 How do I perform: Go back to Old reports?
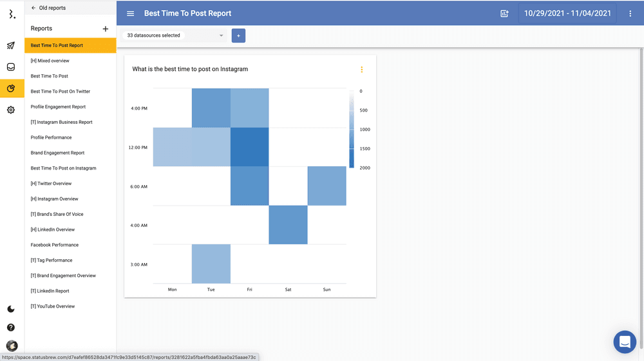(48, 8)
